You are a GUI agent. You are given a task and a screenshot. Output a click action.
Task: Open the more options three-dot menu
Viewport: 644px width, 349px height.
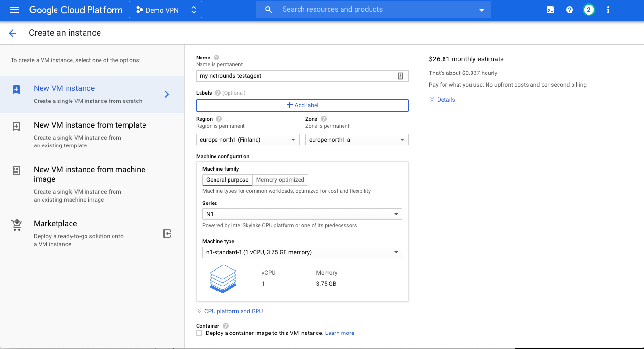[608, 9]
